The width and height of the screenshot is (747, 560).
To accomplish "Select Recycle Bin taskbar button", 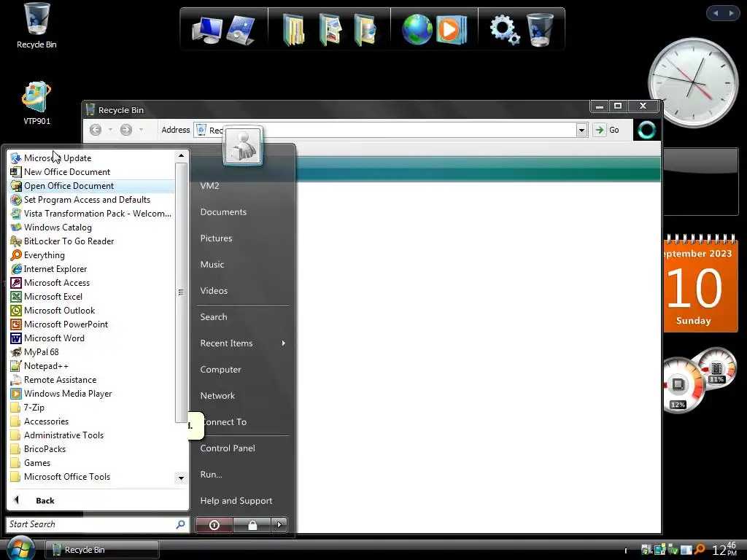I will click(102, 550).
